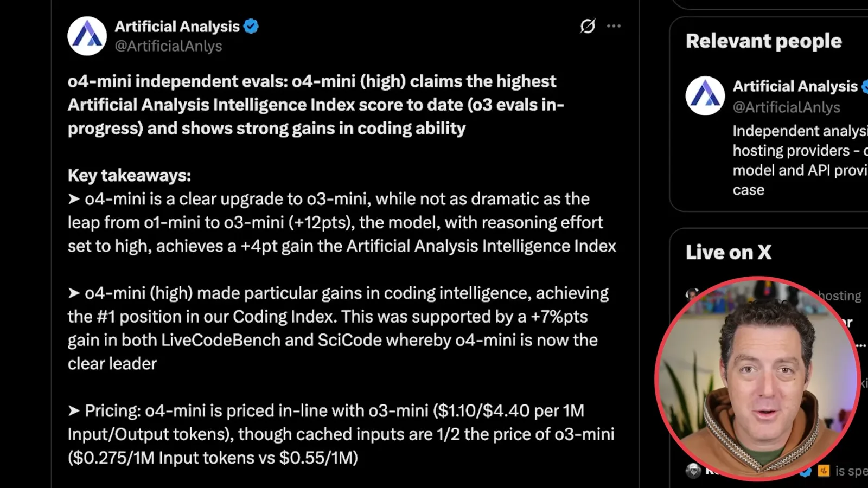Click the presenter's circular webcam video overlay
This screenshot has width=868, height=488.
coord(757,378)
